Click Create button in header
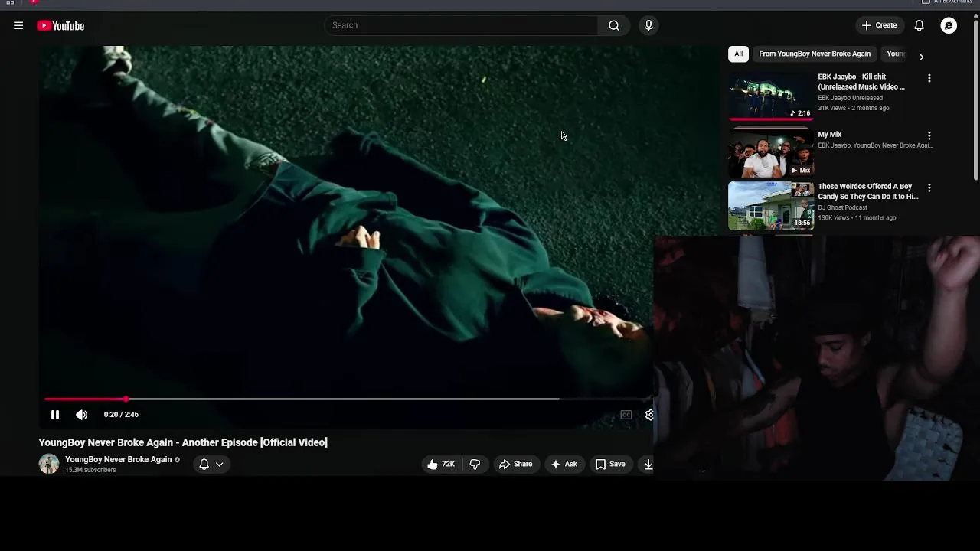 click(879, 25)
